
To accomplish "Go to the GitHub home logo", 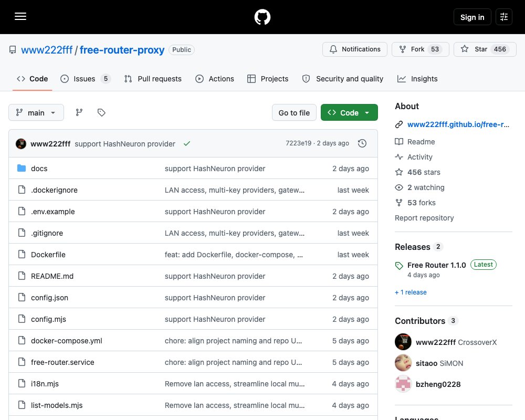I will click(262, 17).
